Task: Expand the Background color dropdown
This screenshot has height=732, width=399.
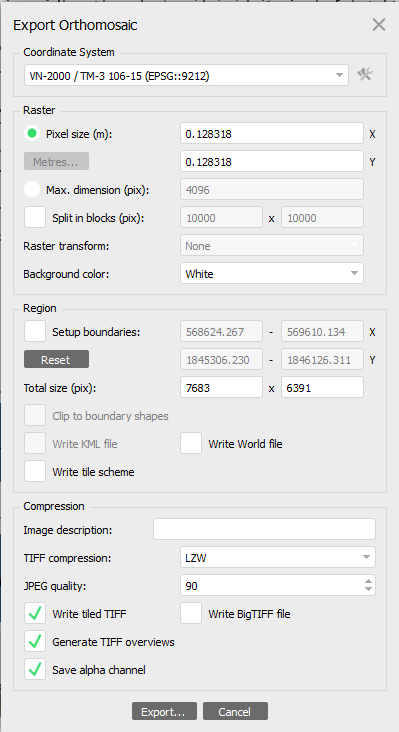Action: pos(272,274)
